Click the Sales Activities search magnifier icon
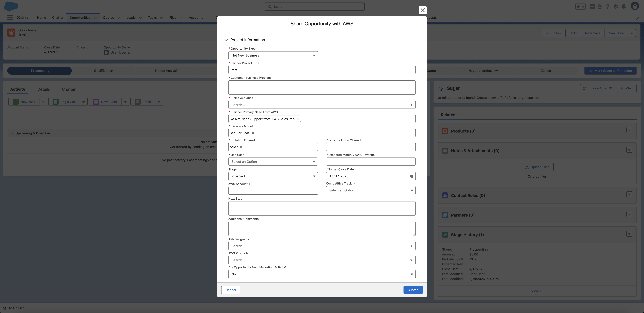The width and height of the screenshot is (644, 313). [411, 105]
